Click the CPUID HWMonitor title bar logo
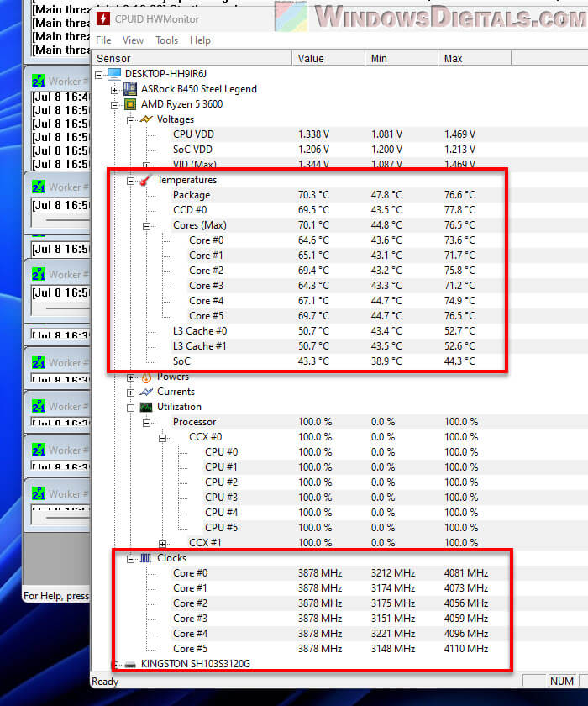Screen dimensions: 588x706 click(103, 18)
